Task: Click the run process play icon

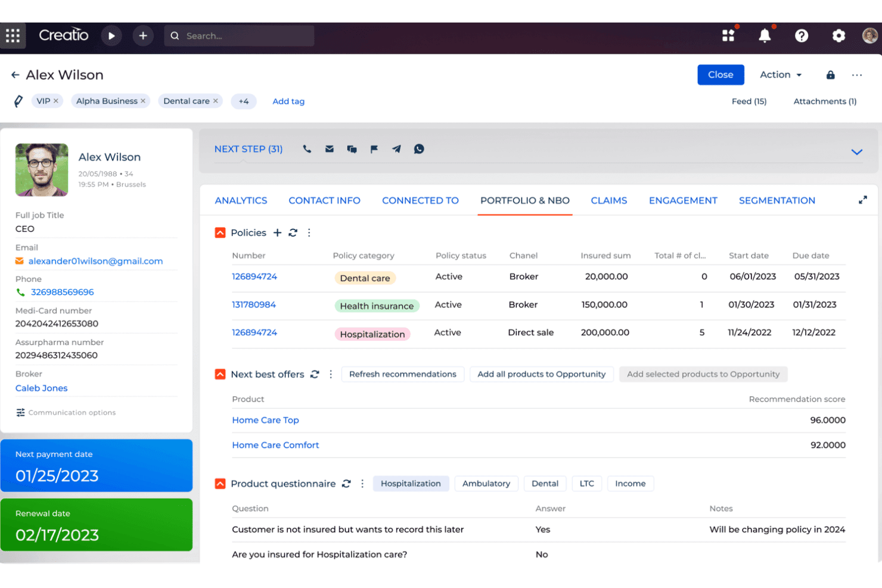Action: 111,36
